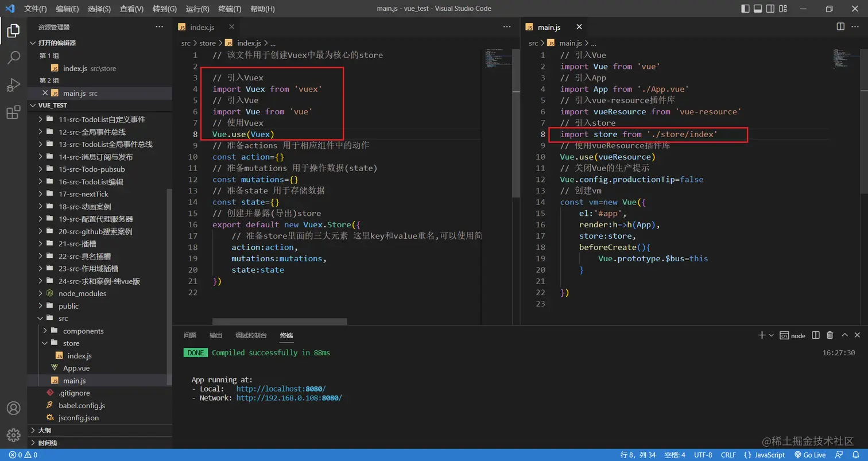The image size is (868, 461).
Task: Toggle the primary sidebar layout button
Action: 745,9
